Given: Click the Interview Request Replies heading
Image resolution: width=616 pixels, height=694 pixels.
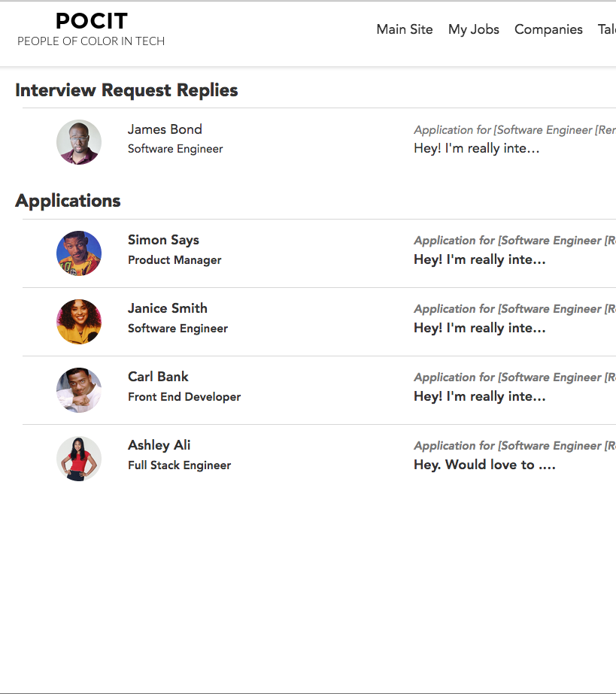Looking at the screenshot, I should click(x=126, y=89).
